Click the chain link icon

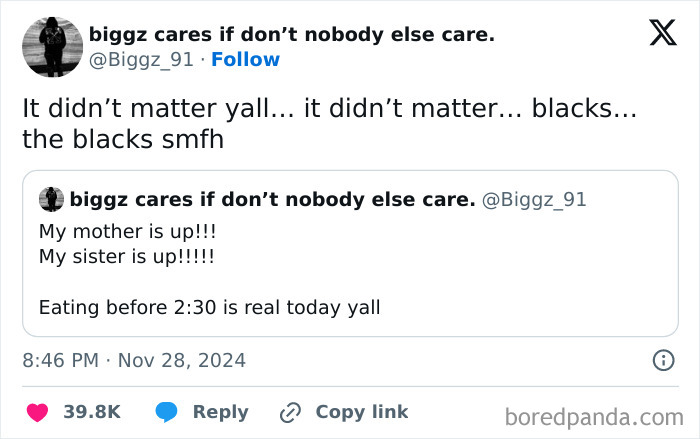[x=291, y=412]
